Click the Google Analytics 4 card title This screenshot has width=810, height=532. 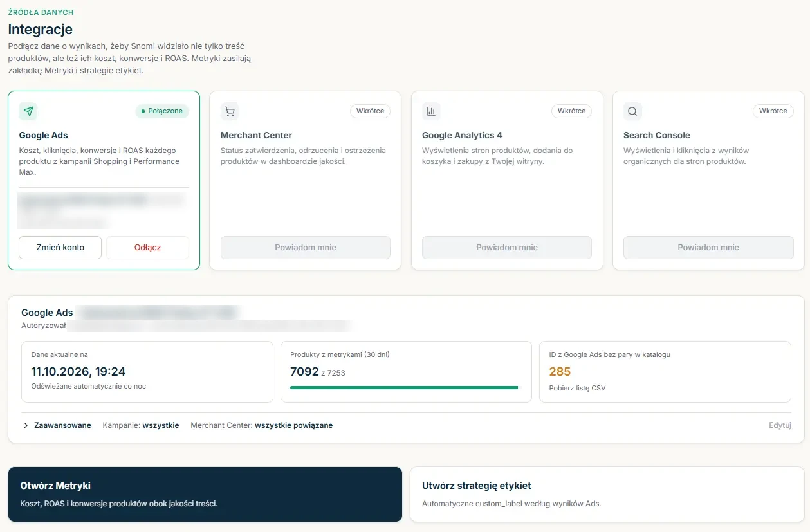coord(462,135)
